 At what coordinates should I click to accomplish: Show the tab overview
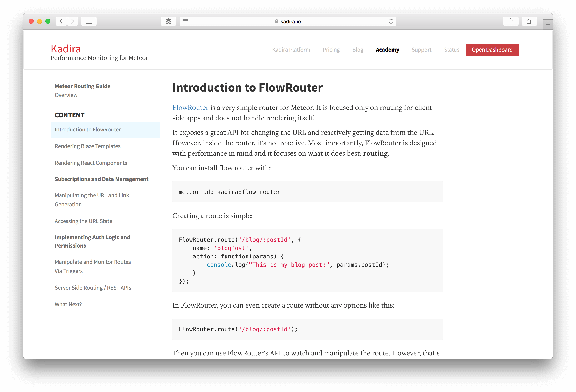pos(529,21)
